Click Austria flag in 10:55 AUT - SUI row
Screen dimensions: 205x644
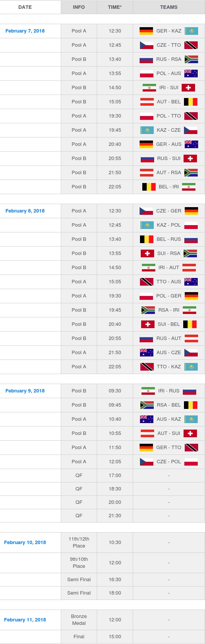click(x=148, y=433)
